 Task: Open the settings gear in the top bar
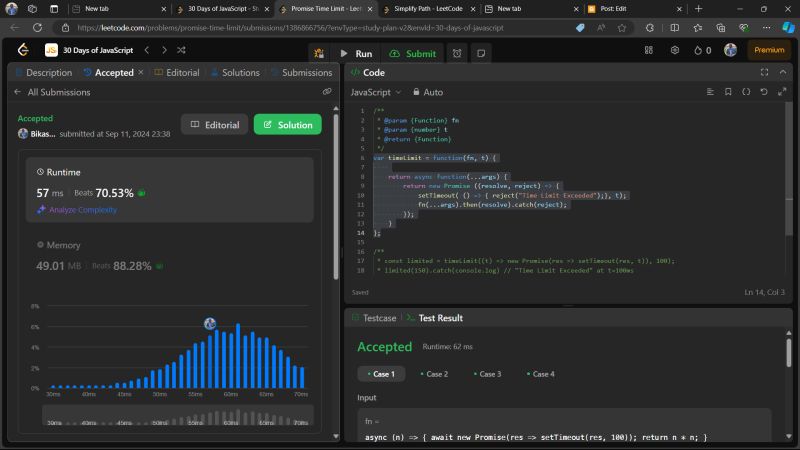click(675, 49)
